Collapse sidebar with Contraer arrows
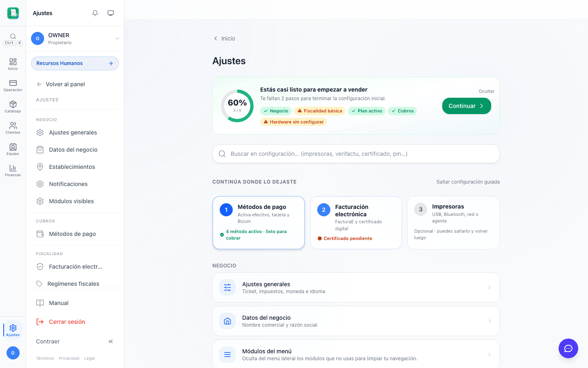588x368 pixels. (111, 341)
